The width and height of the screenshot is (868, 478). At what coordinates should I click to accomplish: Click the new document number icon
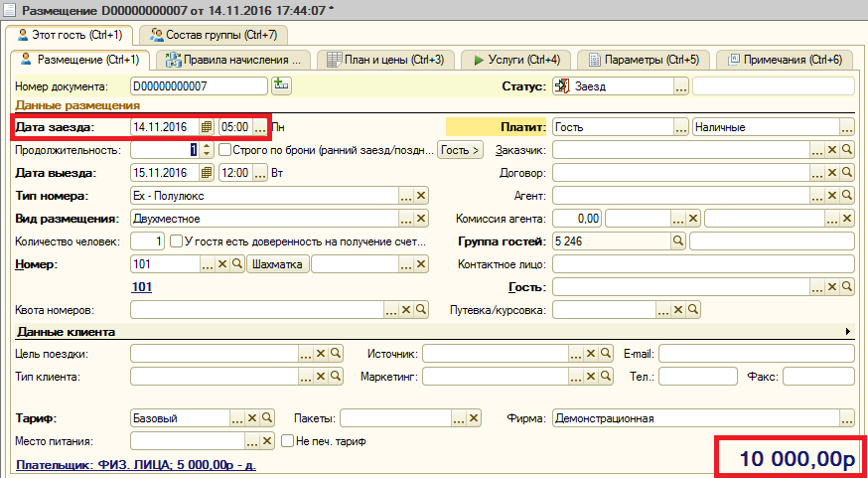click(x=281, y=85)
